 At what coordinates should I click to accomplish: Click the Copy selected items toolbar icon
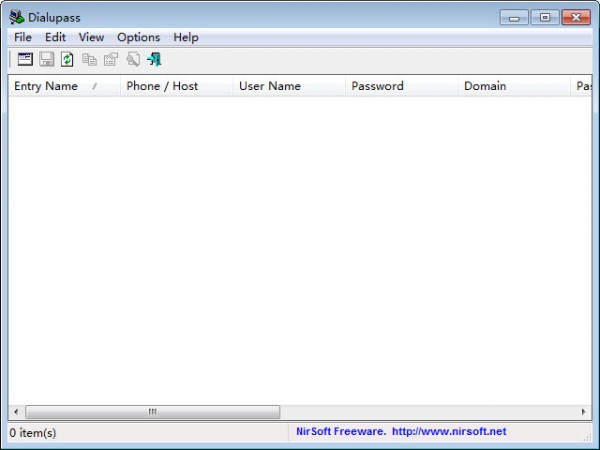point(89,59)
